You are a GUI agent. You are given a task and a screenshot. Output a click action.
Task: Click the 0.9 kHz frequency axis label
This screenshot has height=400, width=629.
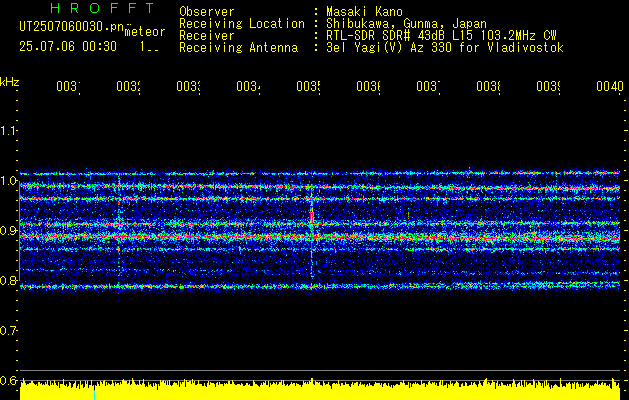(8, 231)
